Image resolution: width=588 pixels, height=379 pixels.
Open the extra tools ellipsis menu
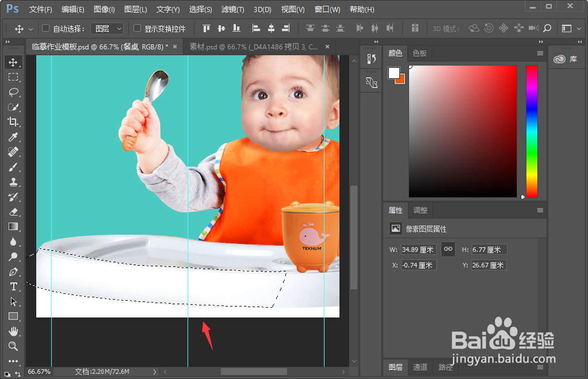point(13,361)
